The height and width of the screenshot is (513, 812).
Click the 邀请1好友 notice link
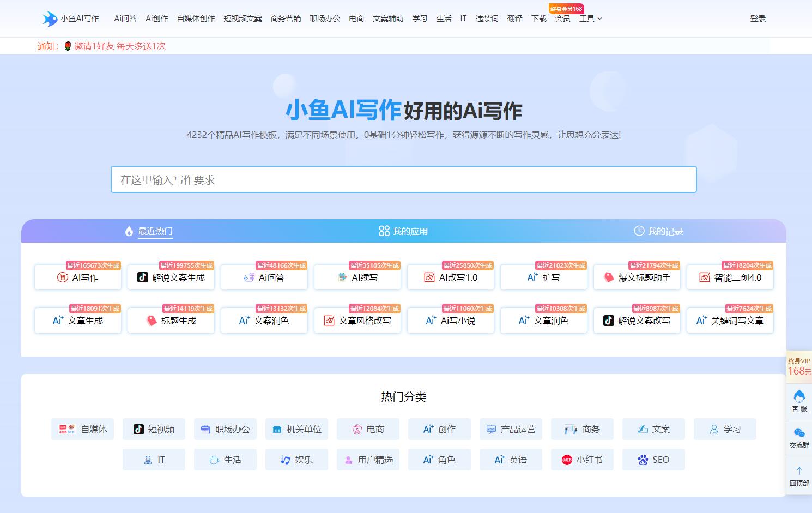119,46
